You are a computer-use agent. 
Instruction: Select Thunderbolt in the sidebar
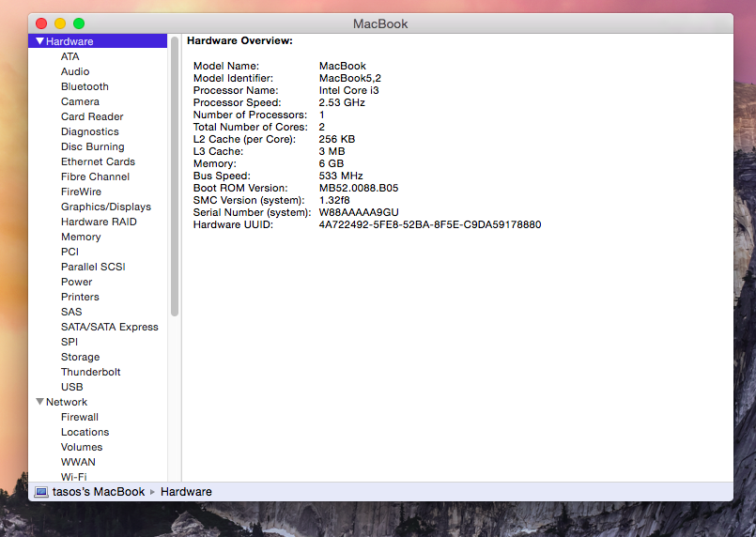(90, 372)
